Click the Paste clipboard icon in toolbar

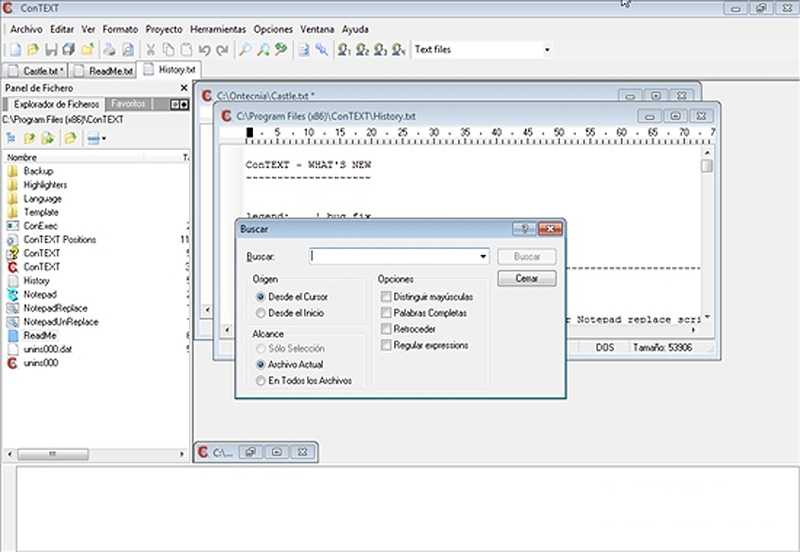pos(187,49)
